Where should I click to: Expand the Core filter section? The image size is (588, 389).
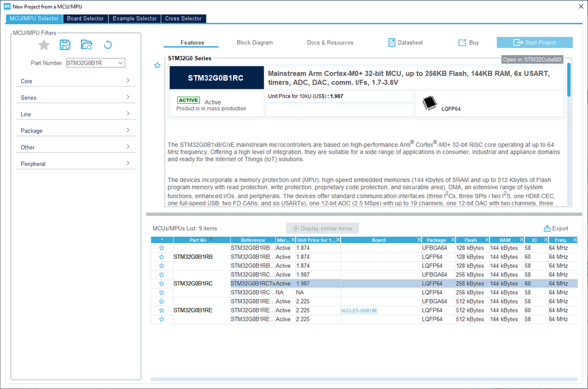76,81
